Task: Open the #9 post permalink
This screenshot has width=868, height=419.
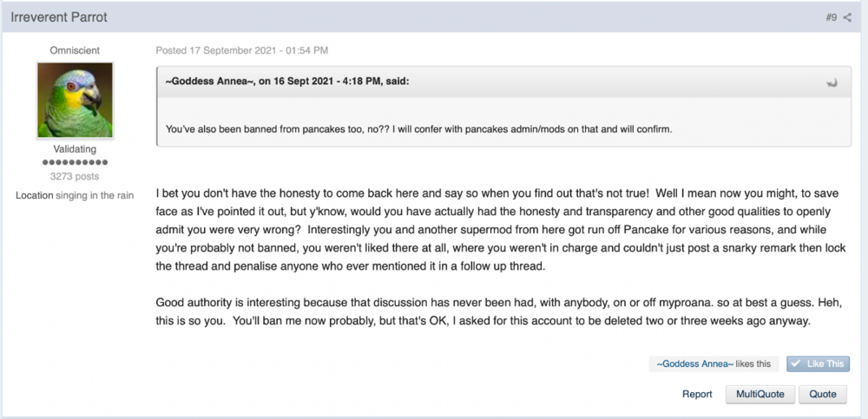Action: click(831, 17)
